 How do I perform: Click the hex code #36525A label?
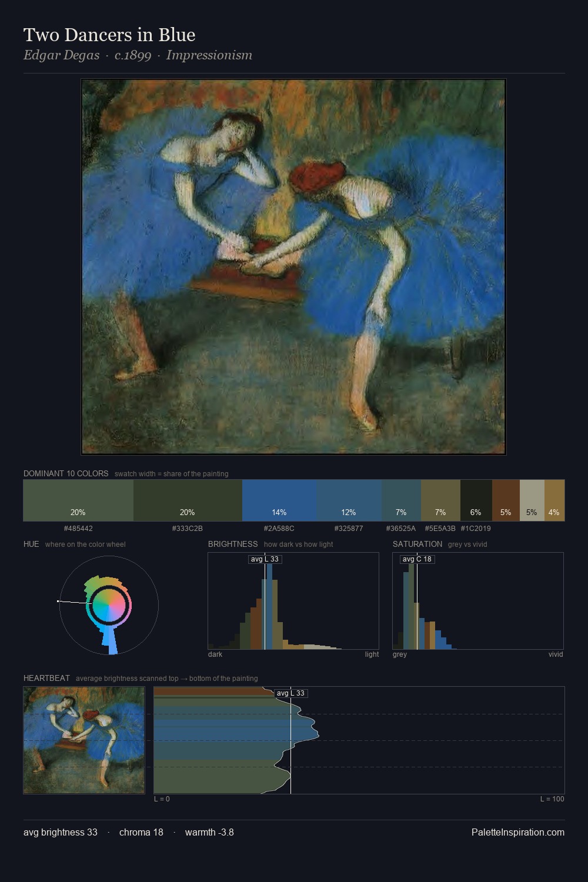coord(401,529)
